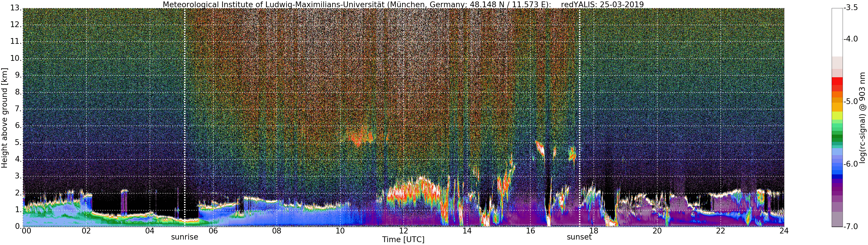The height and width of the screenshot is (245, 868).
Task: Click the x-axis tick label '14'
Action: click(467, 231)
